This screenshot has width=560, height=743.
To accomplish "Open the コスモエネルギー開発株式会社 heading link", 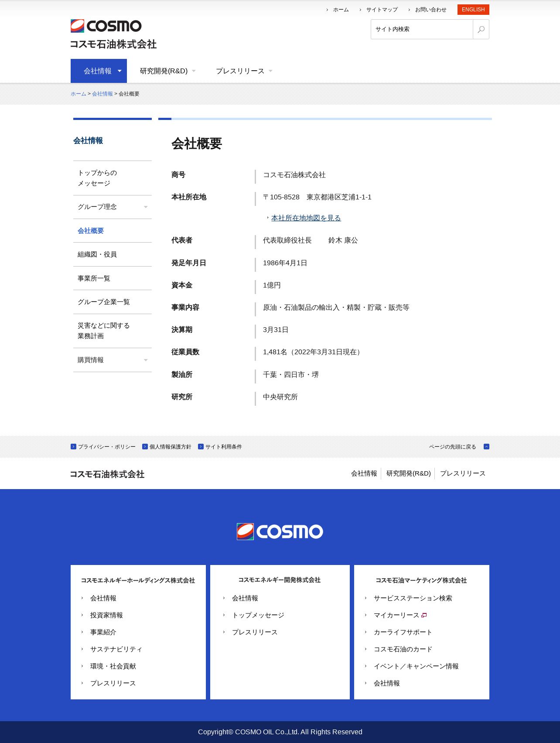I will click(280, 580).
